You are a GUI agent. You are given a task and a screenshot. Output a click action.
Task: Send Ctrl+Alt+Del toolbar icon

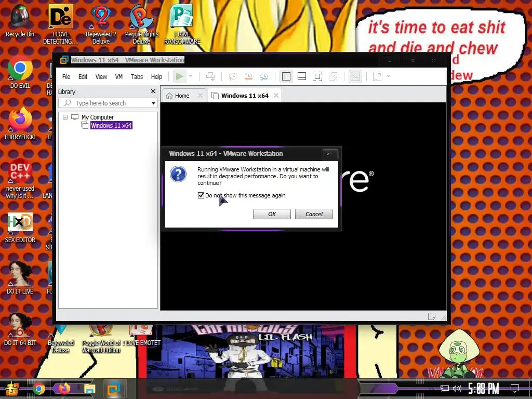[x=210, y=76]
